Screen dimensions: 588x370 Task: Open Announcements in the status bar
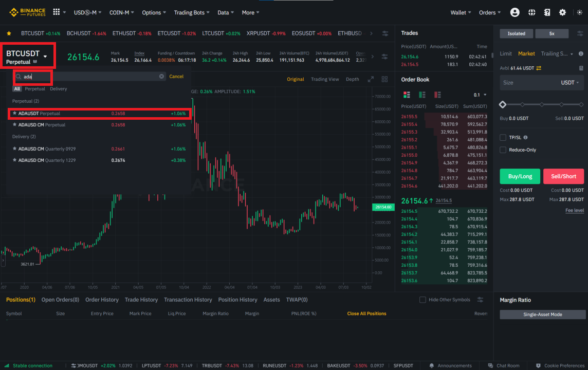click(450, 365)
